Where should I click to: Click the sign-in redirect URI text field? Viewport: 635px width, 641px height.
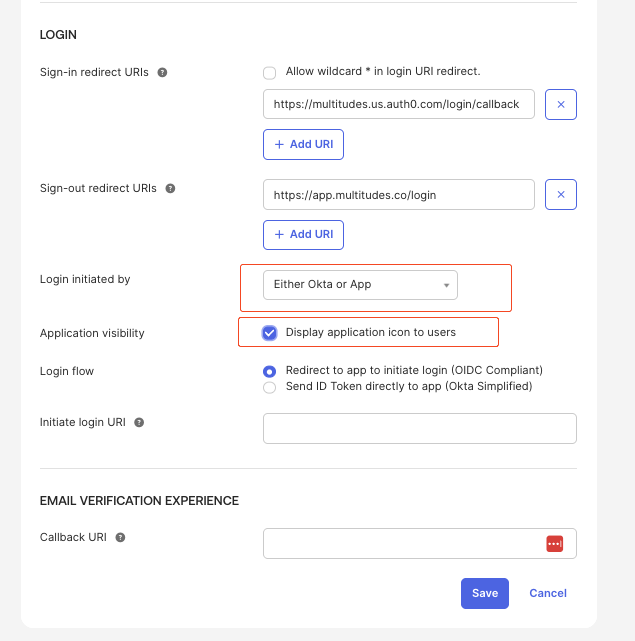(x=398, y=104)
